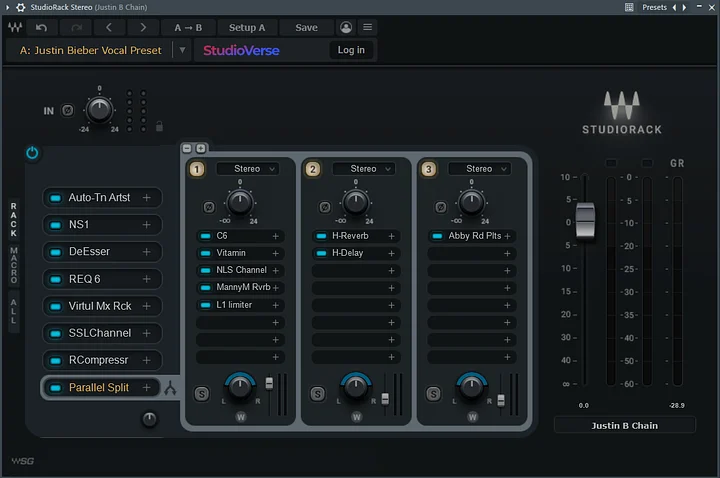
Task: Select previous host preset arrow
Action: 675,7
